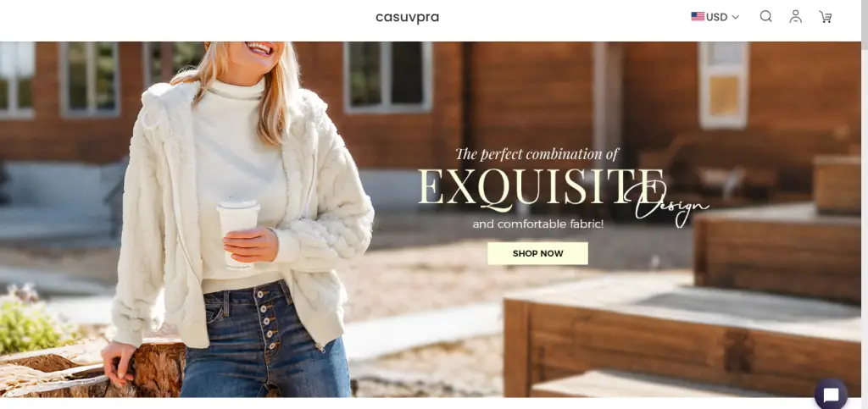Open the chat bubble widget

[831, 395]
